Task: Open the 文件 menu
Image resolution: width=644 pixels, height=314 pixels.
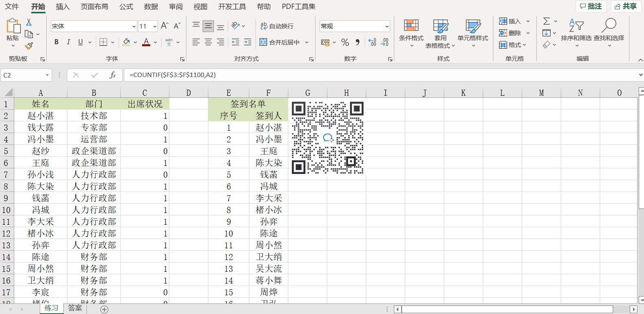Action: pyautogui.click(x=12, y=6)
